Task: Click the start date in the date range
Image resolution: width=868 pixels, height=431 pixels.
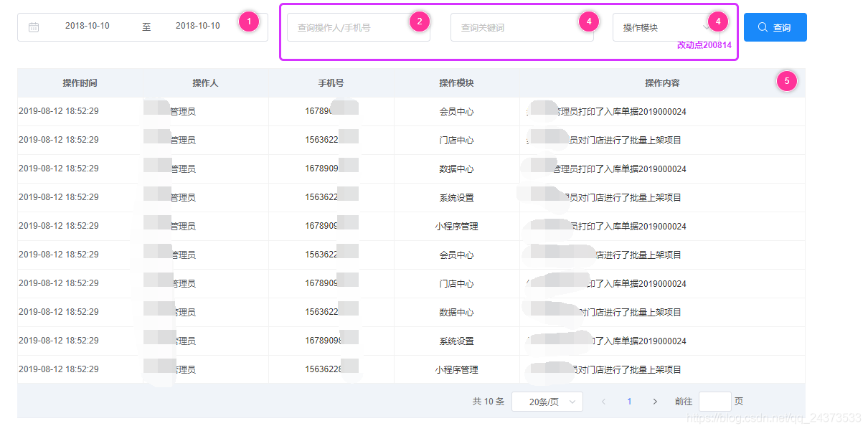Action: [88, 26]
